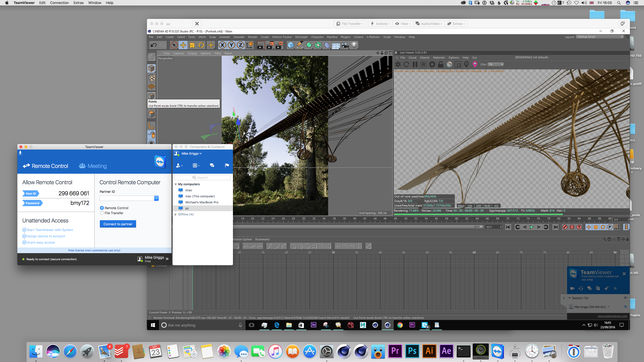Image resolution: width=644 pixels, height=362 pixels.
Task: Open TeamViewer Actions dropdown
Action: click(380, 24)
